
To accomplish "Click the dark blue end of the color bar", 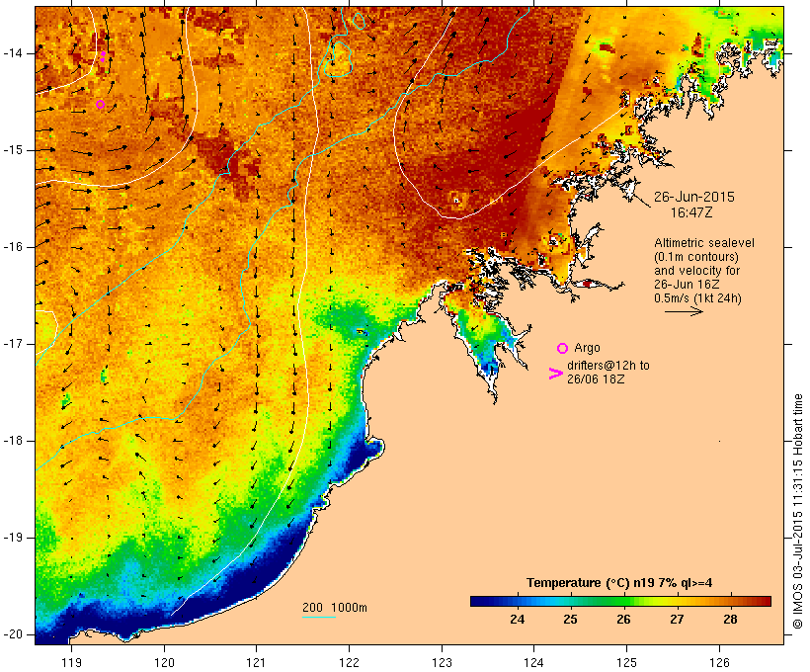I will [478, 601].
